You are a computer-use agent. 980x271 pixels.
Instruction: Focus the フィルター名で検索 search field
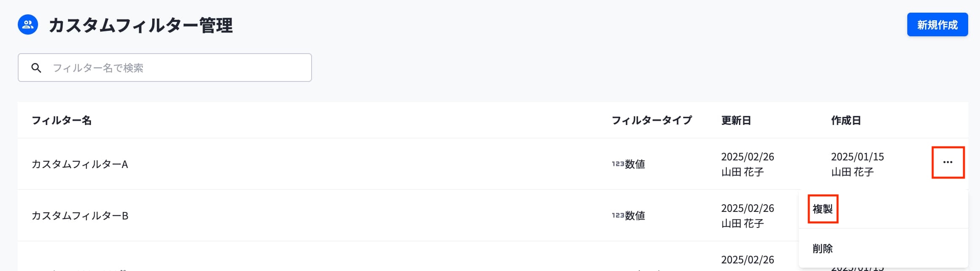[178, 68]
